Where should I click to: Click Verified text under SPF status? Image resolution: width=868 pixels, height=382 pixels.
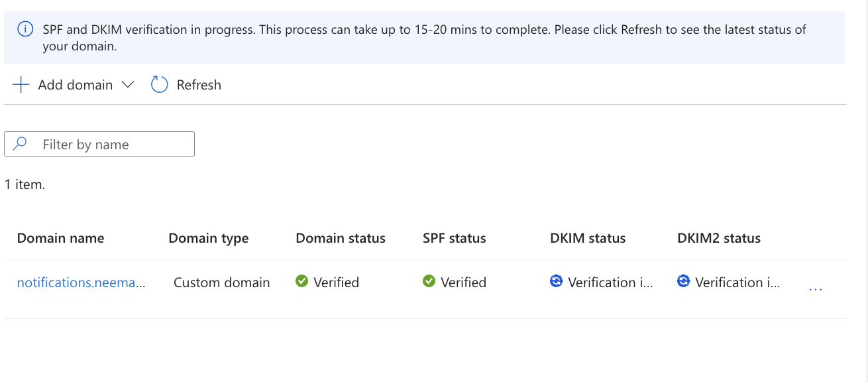coord(464,283)
